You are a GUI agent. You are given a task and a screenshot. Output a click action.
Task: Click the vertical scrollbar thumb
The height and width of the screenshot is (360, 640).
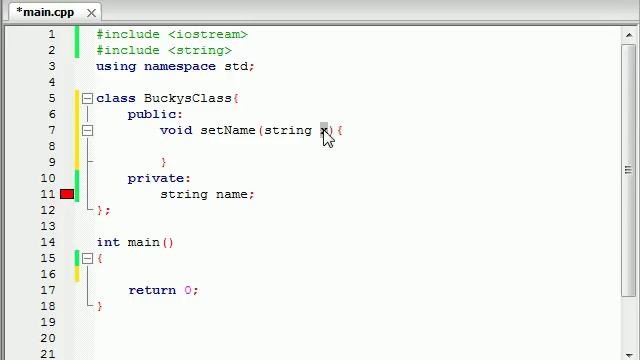(629, 170)
